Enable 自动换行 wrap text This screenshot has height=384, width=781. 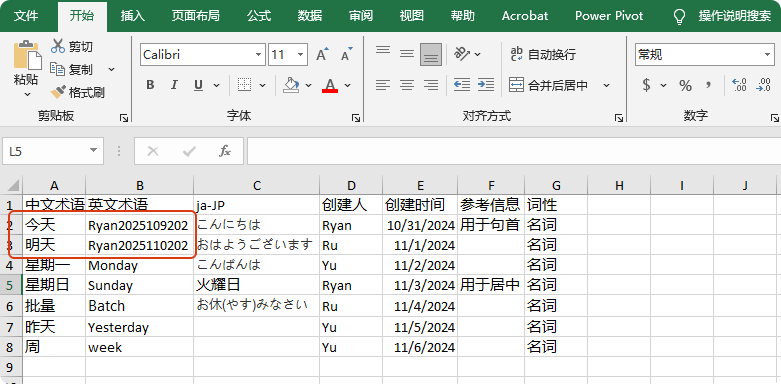(x=543, y=54)
